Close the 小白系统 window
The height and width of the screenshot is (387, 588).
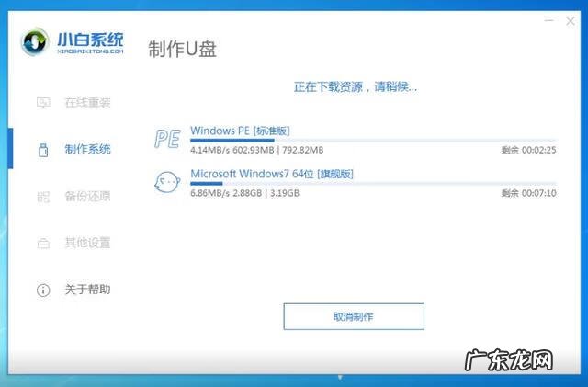click(571, 21)
